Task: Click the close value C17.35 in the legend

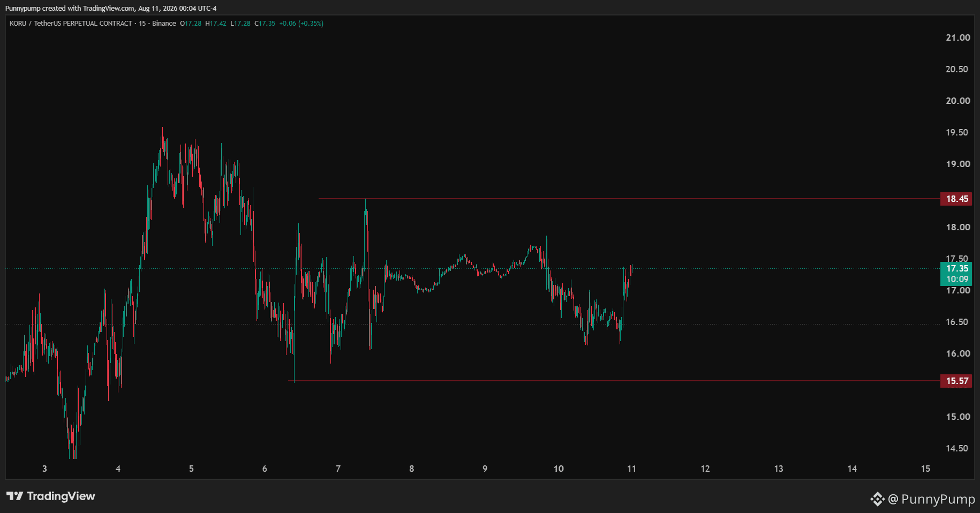Action: (265, 24)
